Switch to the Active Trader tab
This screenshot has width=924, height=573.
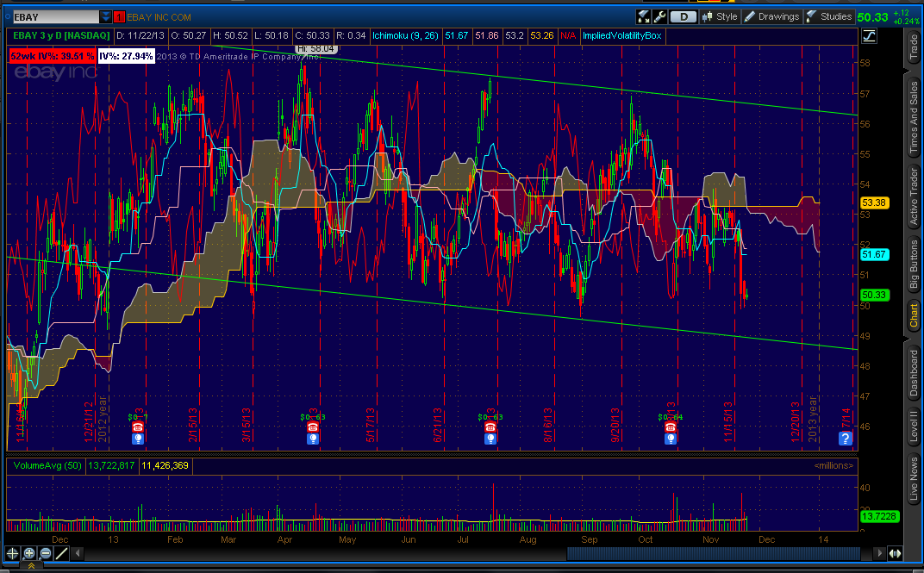click(914, 197)
